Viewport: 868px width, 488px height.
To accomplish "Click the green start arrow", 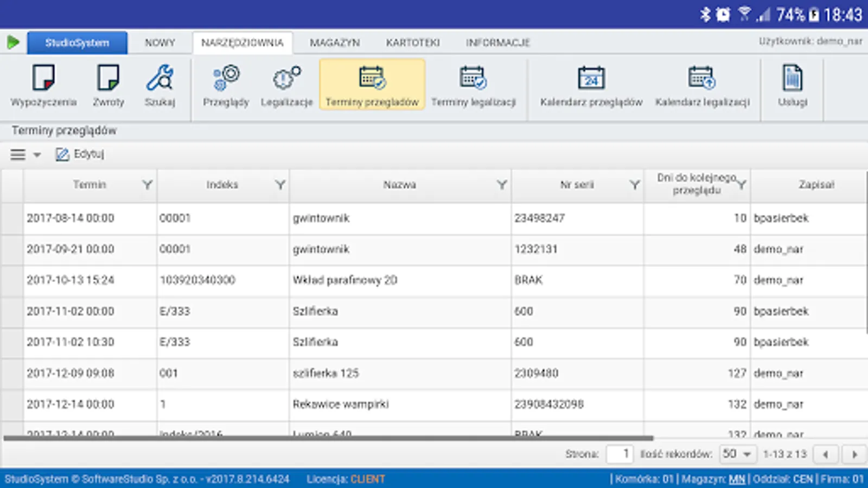I will 12,42.
